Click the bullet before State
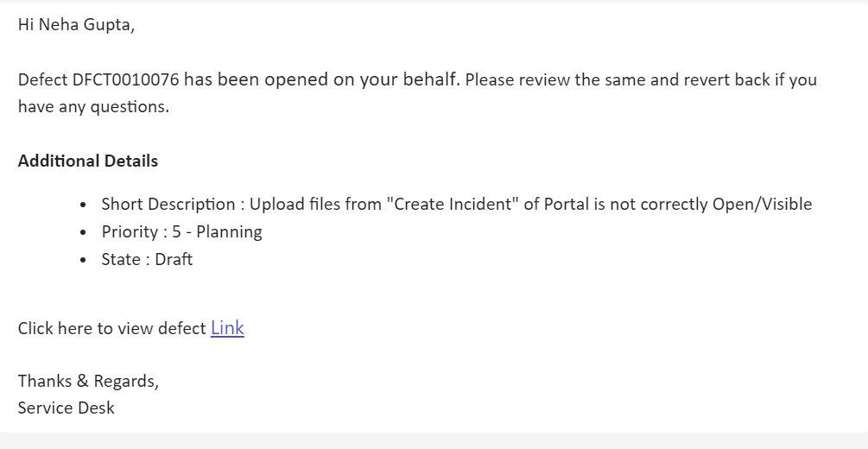868x449 pixels. [x=83, y=261]
